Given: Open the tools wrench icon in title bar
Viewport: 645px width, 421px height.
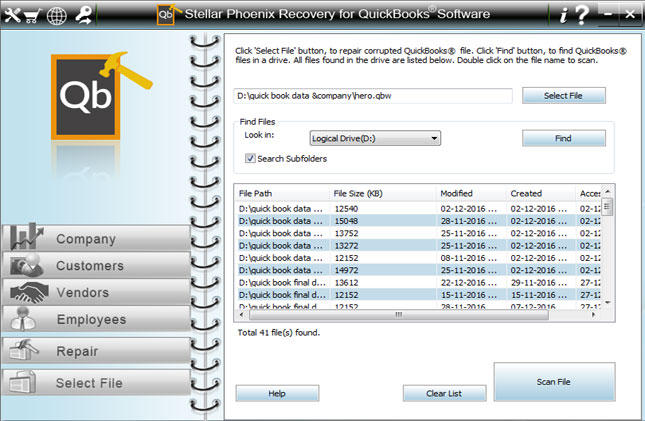Looking at the screenshot, I should 12,15.
